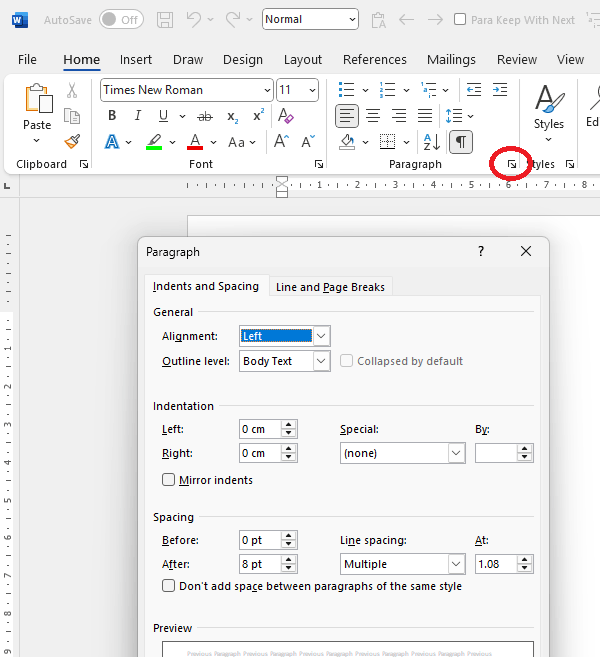This screenshot has width=600, height=660.
Task: Apply Subscript formatting
Action: coord(232,116)
